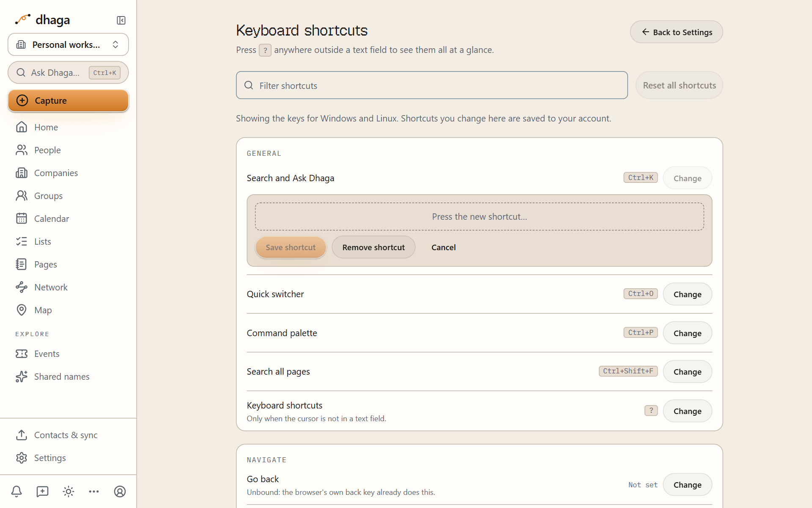Change the Command palette shortcut
812x508 pixels.
point(687,333)
